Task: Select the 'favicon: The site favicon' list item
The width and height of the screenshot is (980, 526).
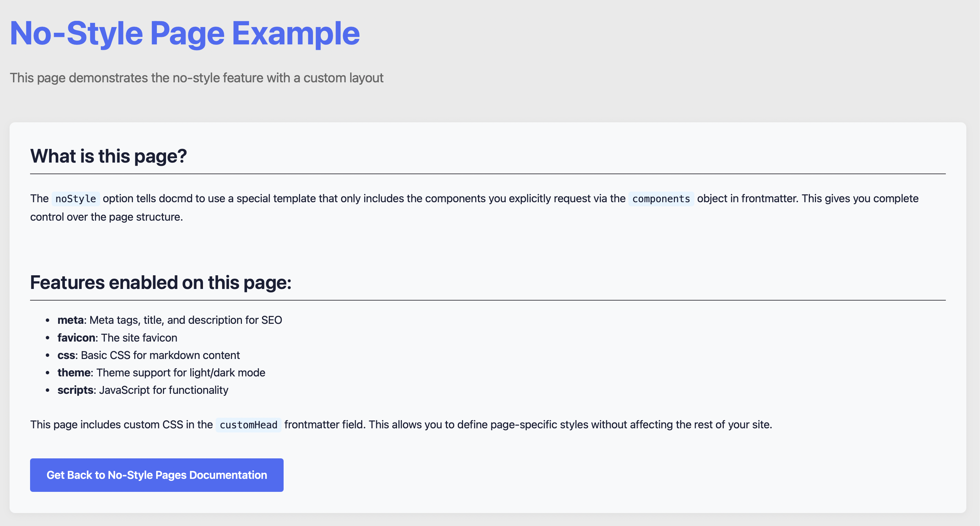Action: point(117,337)
